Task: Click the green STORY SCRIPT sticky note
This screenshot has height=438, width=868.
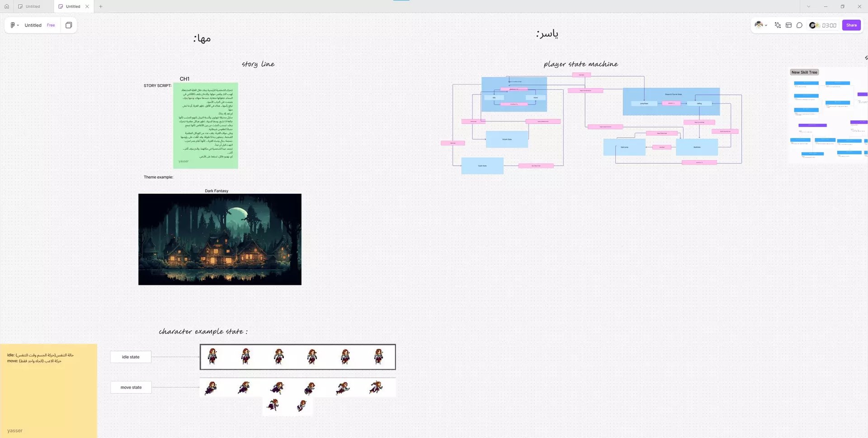Action: 206,126
